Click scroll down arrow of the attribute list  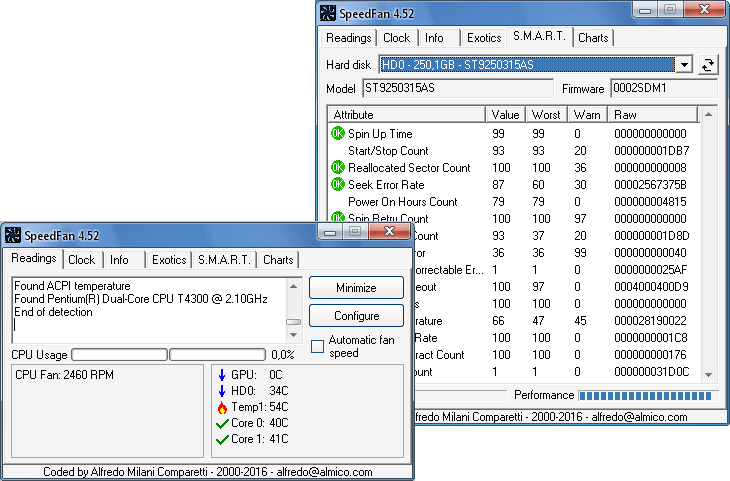[x=708, y=375]
